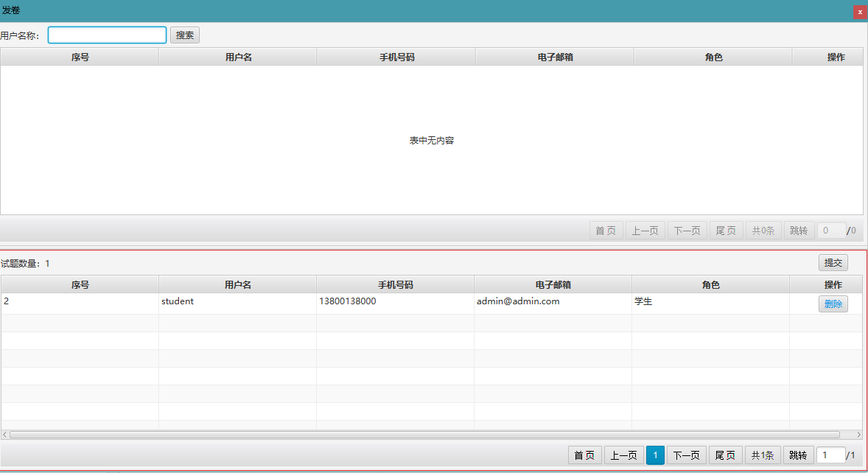Click the page number box showing 1

pos(830,455)
